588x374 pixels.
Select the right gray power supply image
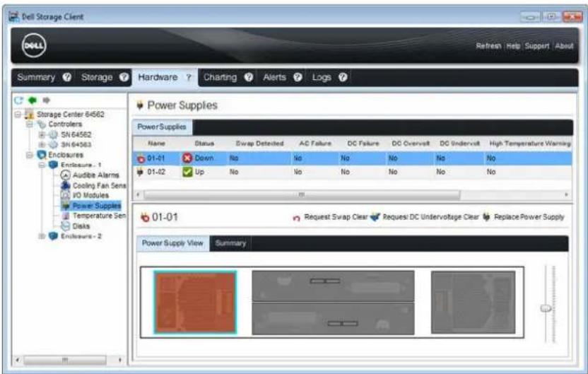474,303
